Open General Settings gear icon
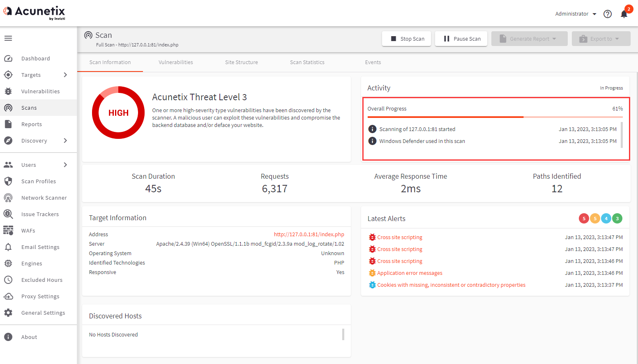The width and height of the screenshot is (638, 364). tap(8, 313)
